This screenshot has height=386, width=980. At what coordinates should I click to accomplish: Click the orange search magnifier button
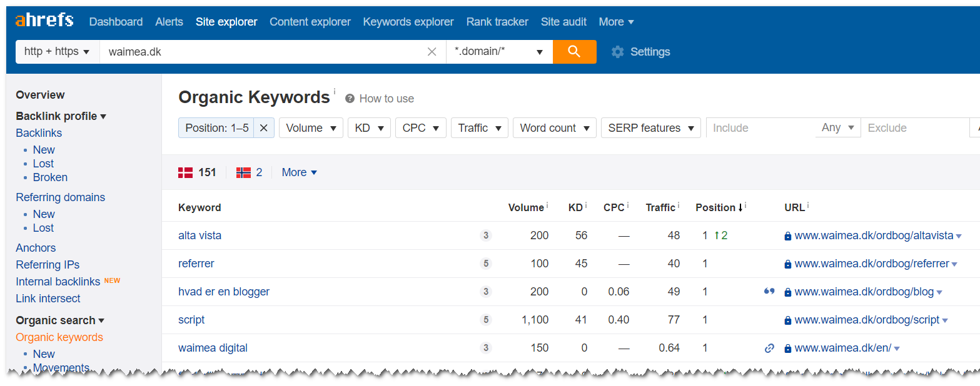(x=574, y=52)
